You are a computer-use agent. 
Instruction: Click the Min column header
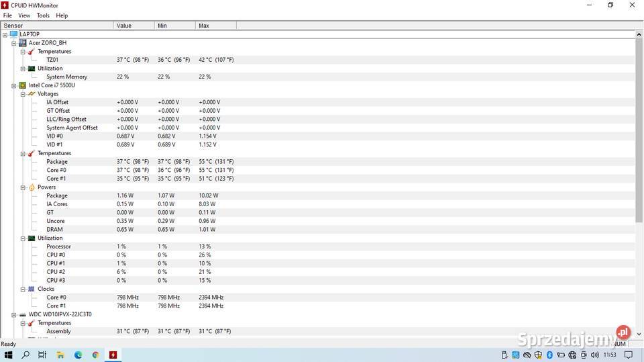click(x=175, y=26)
